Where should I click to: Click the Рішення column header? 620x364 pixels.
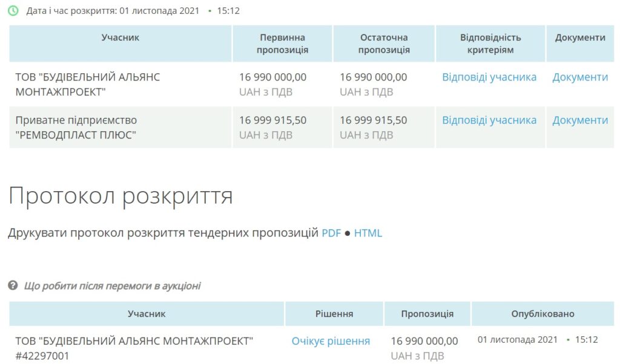tap(334, 314)
